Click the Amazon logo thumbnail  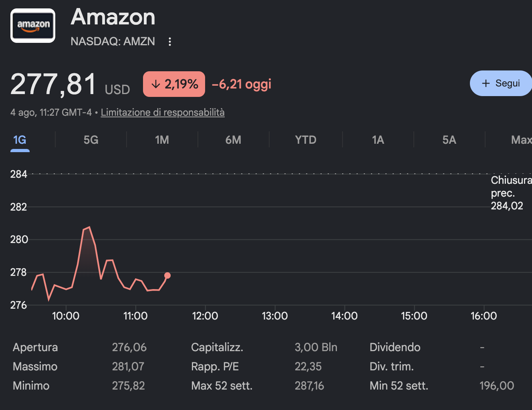tap(33, 26)
